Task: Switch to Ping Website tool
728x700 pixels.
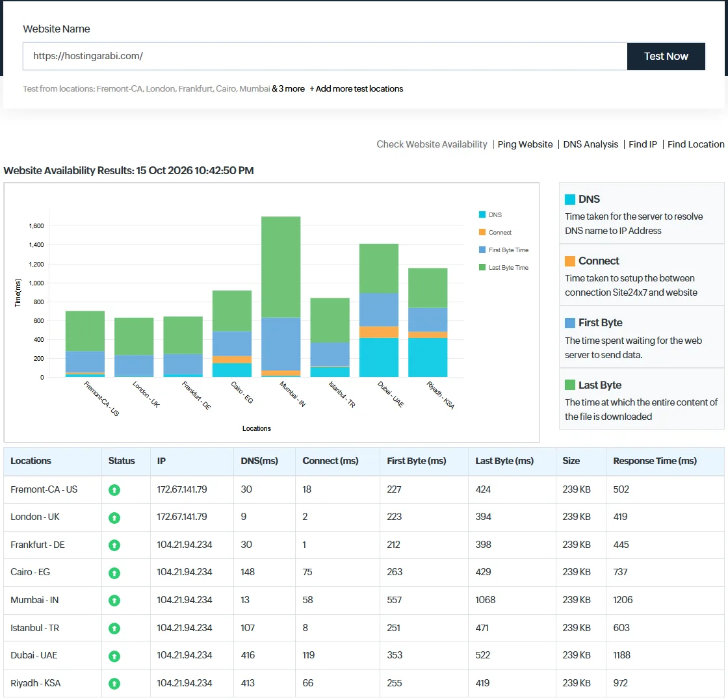Action: (x=525, y=144)
